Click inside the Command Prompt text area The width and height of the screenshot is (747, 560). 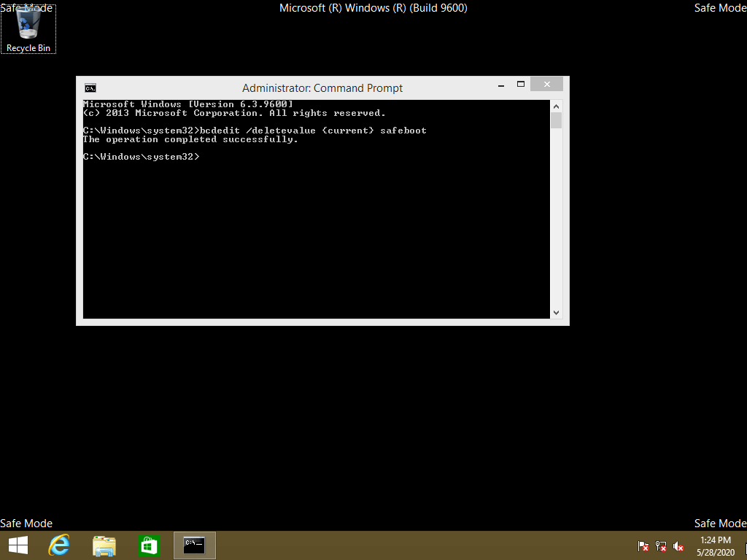(314, 219)
